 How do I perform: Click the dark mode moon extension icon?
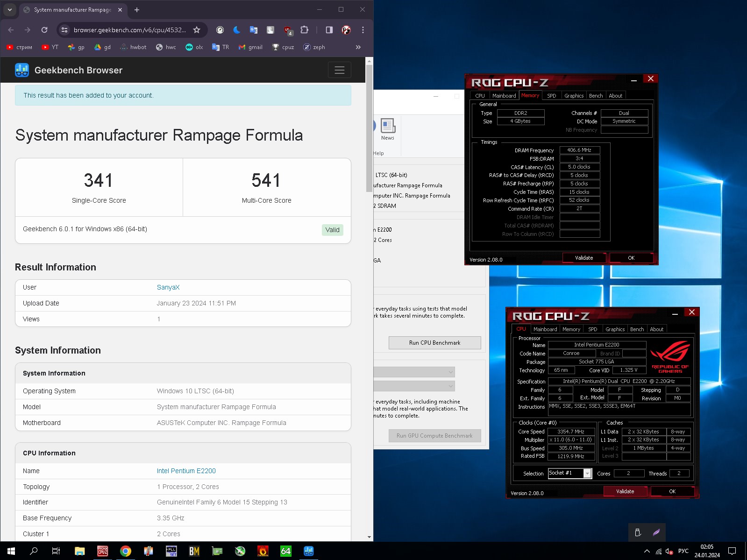tap(237, 30)
